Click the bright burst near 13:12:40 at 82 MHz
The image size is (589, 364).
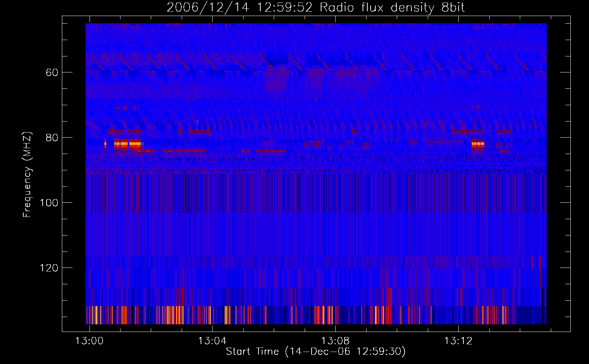click(478, 144)
